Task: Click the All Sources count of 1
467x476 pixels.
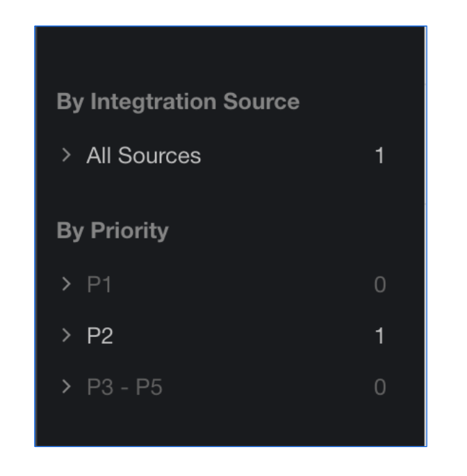Action: click(380, 156)
